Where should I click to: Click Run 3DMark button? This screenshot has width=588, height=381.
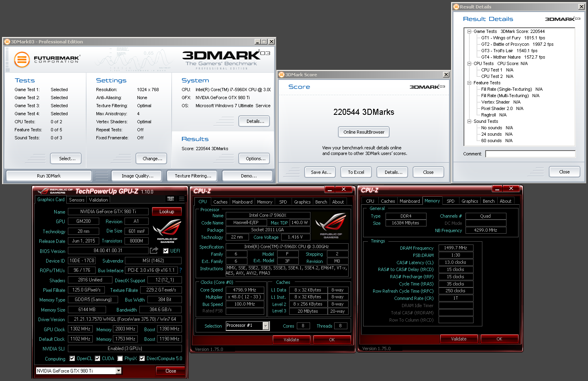[x=49, y=176]
